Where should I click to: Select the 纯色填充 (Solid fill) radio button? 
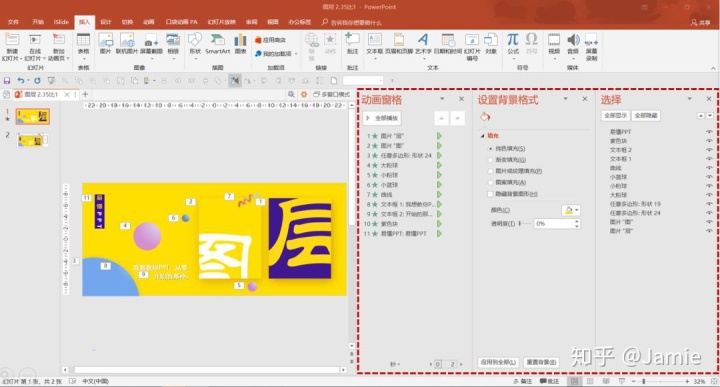(x=490, y=149)
